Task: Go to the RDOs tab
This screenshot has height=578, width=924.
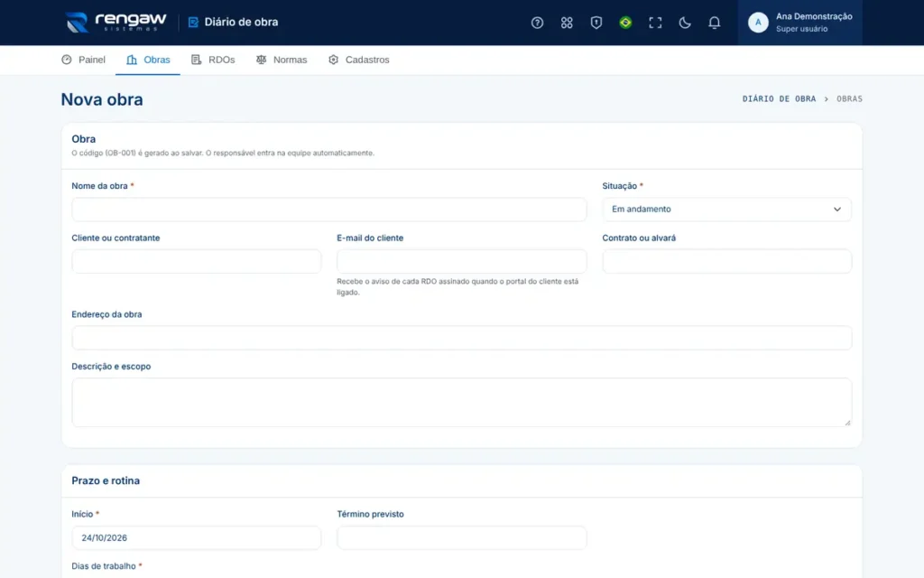Action: tap(213, 60)
